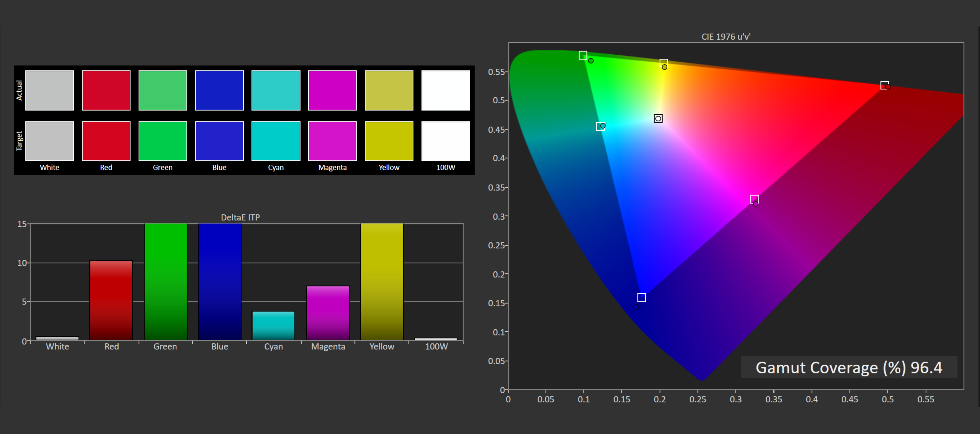Select the Actual Blue swatch
980x434 pixels.
219,90
